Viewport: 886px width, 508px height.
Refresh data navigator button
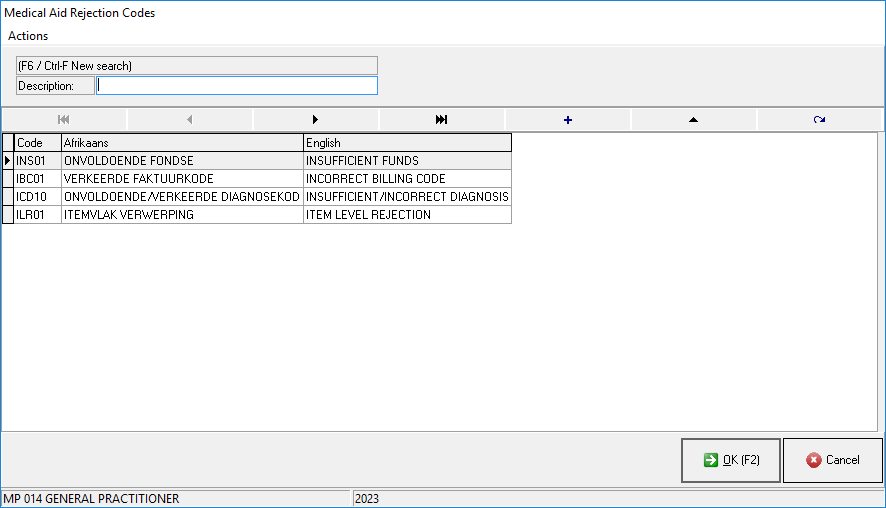[x=819, y=120]
